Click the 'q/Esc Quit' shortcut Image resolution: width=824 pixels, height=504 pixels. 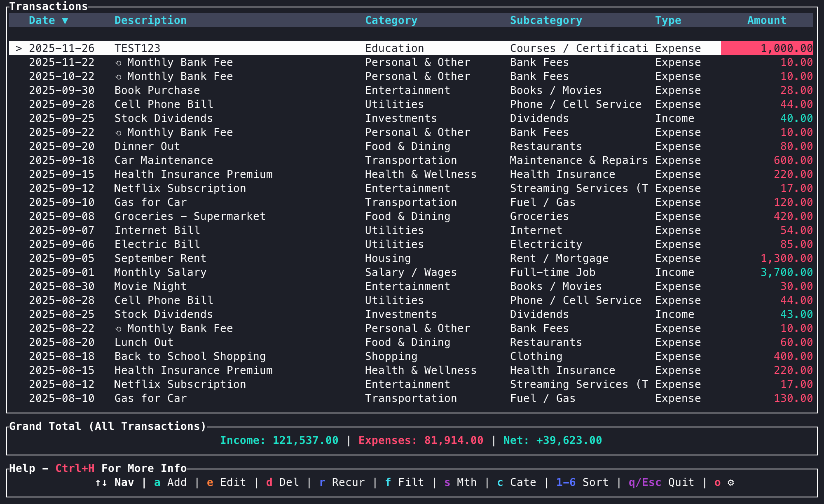(x=661, y=482)
